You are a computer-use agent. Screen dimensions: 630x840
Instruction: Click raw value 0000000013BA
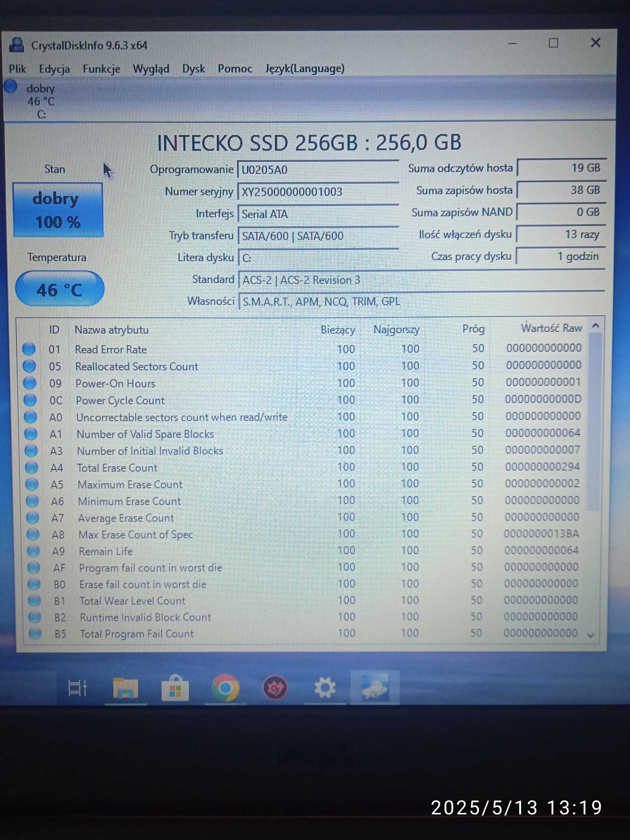pyautogui.click(x=541, y=534)
